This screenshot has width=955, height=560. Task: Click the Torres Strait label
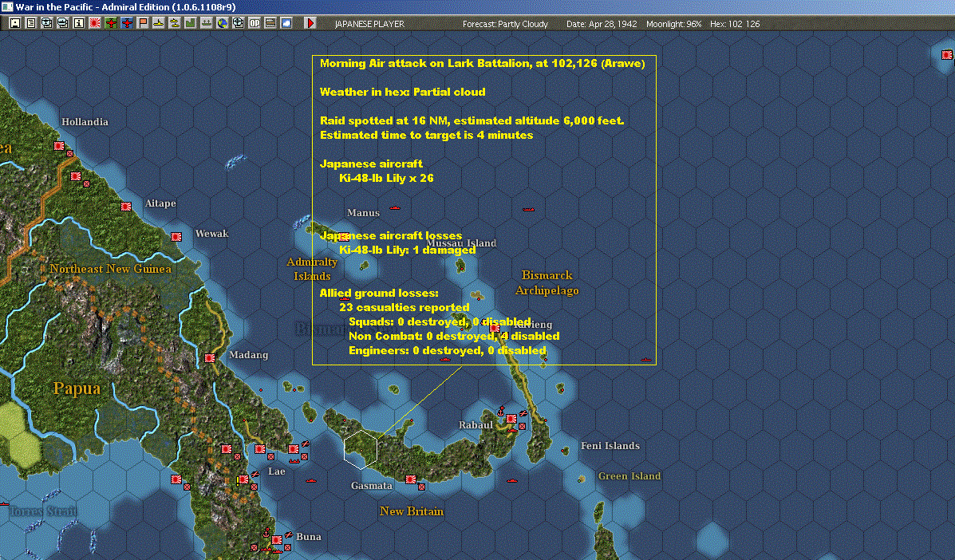coord(42,511)
